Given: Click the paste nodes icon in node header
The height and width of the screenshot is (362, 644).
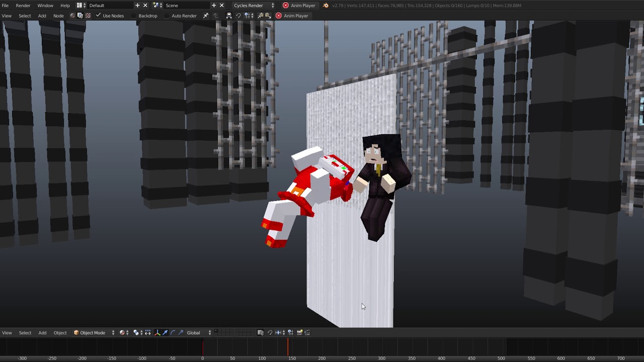Looking at the screenshot, I should click(x=268, y=16).
